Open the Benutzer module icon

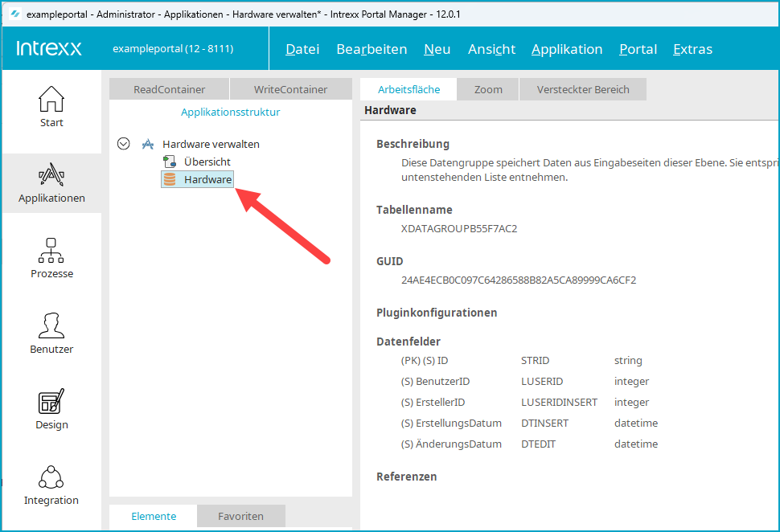[x=51, y=325]
